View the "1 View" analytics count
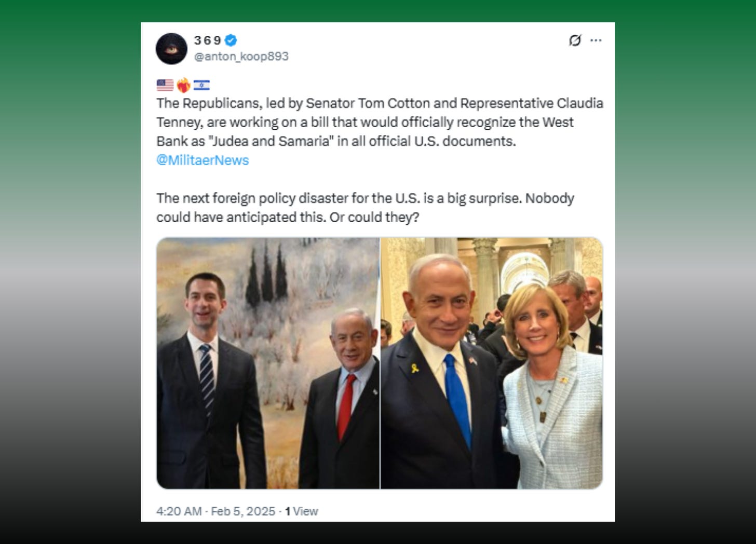 302,511
